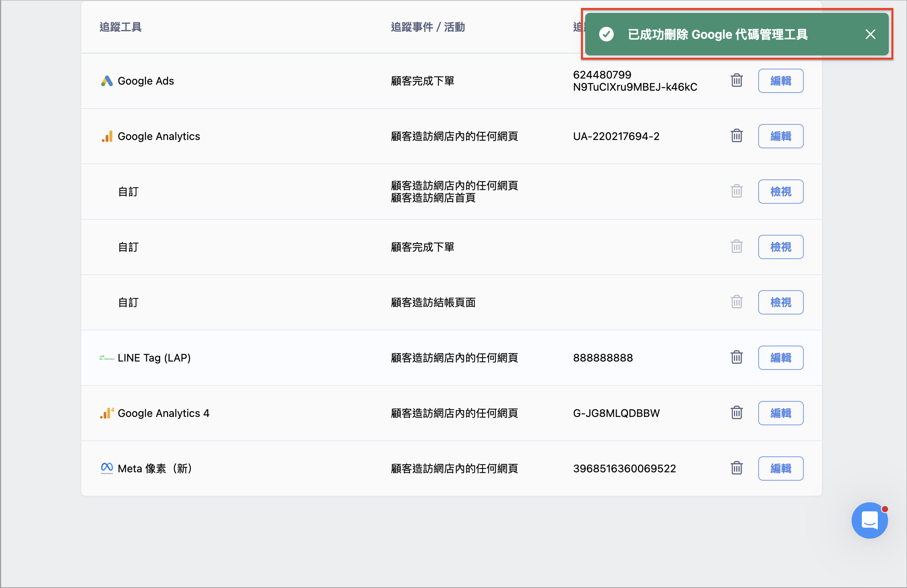The height and width of the screenshot is (588, 907).
Task: Click 顧客造訪網店首頁 event text
Action: [433, 198]
